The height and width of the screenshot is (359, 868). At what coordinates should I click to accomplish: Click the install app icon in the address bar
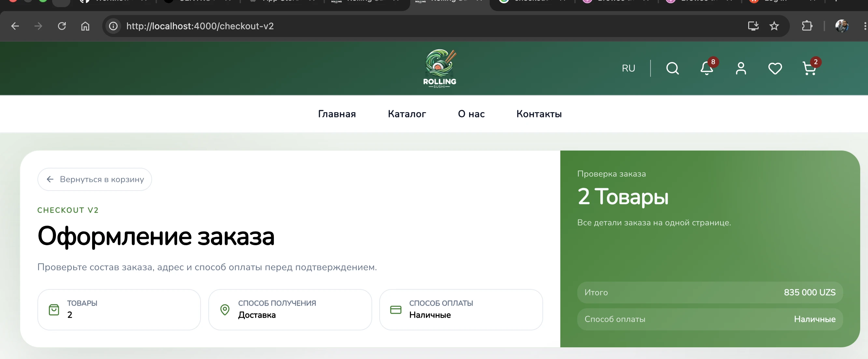(753, 26)
